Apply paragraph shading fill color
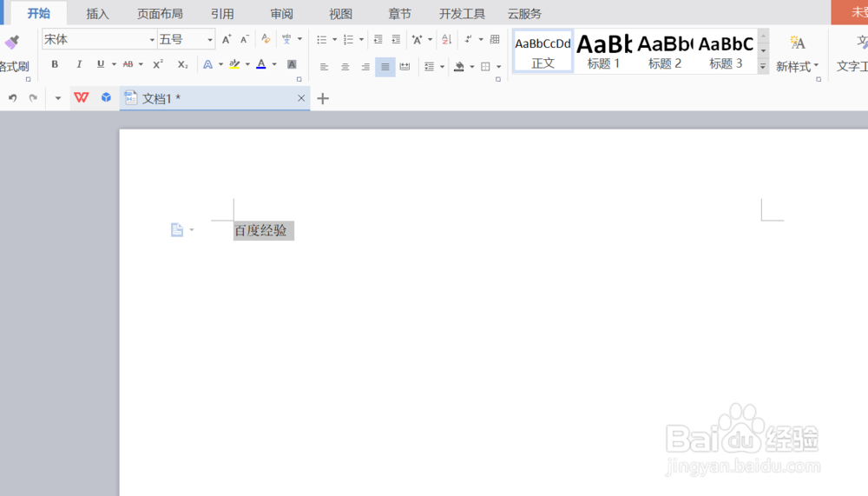This screenshot has width=868, height=496. point(459,67)
